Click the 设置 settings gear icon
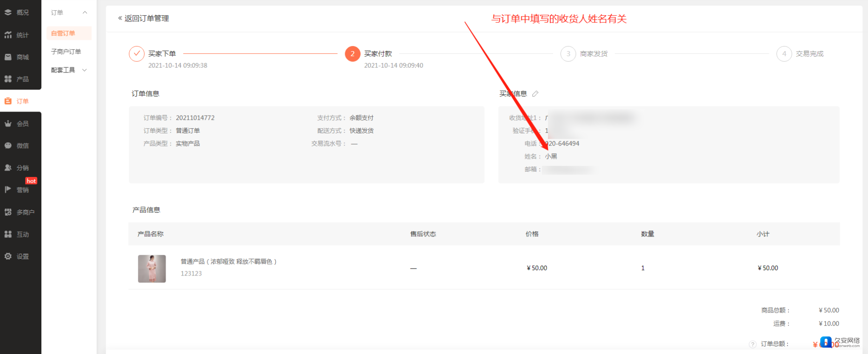The image size is (868, 354). coord(8,256)
